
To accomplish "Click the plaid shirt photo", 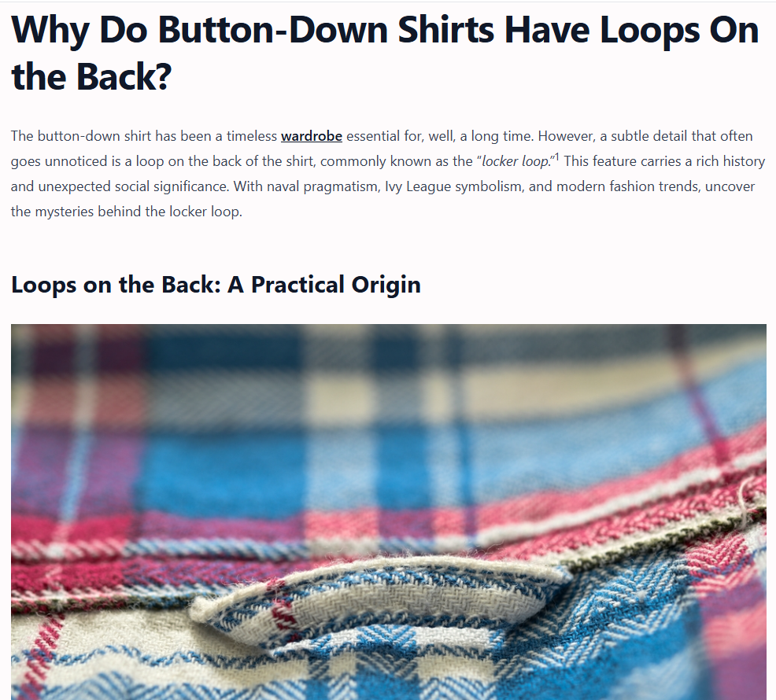I will pos(389,511).
